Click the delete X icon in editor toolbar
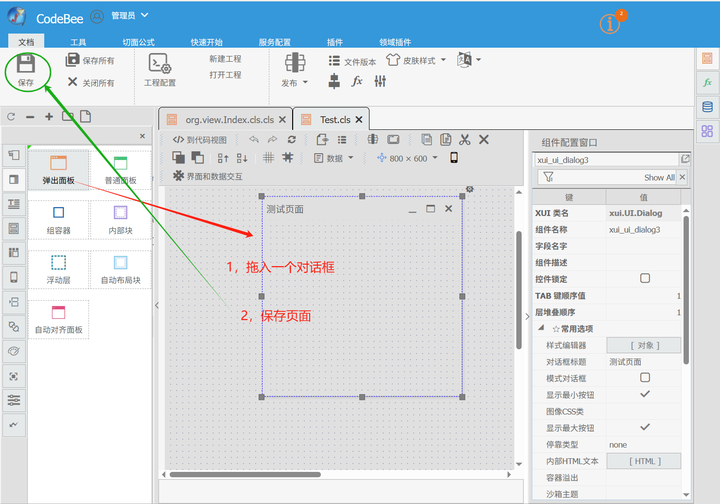720x504 pixels. 484,140
